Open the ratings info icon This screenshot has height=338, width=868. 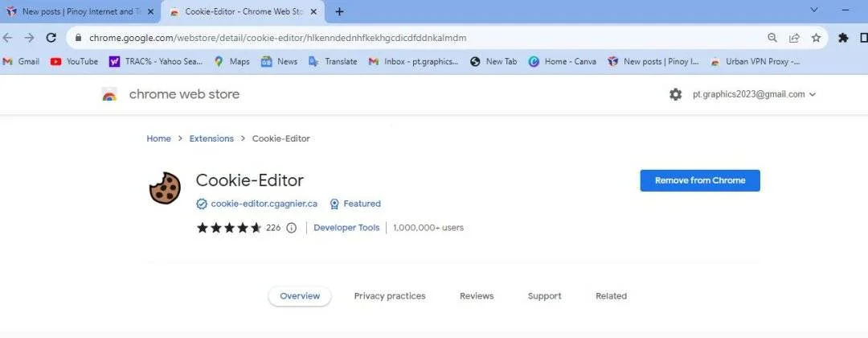(x=291, y=228)
